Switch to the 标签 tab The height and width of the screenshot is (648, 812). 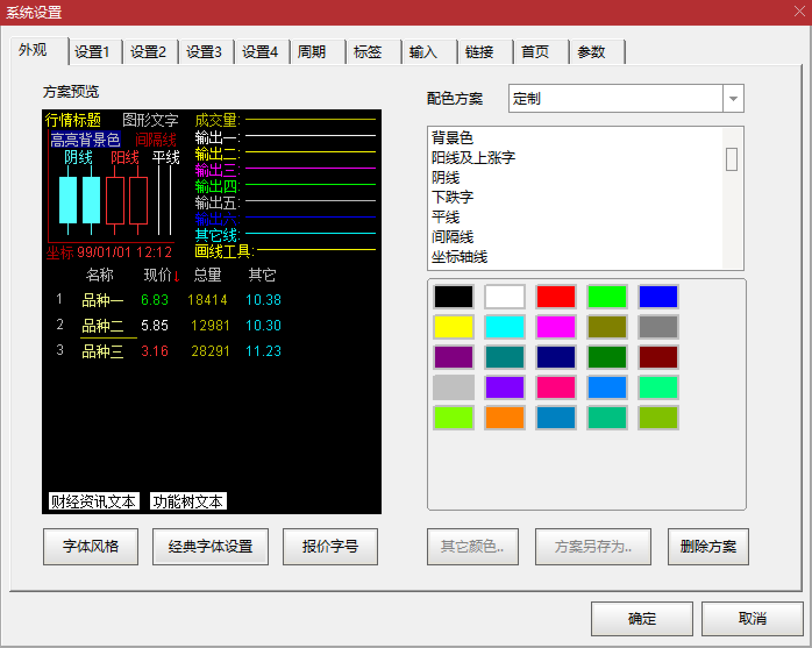click(374, 52)
